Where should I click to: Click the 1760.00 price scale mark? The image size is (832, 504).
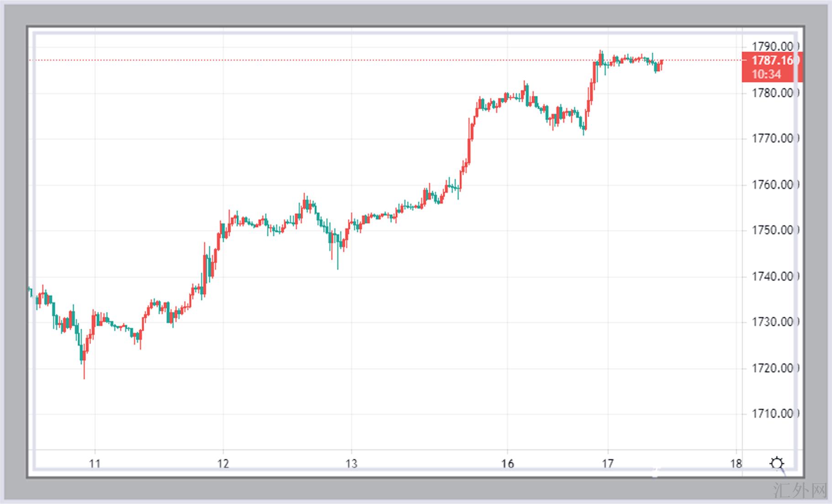click(x=773, y=185)
